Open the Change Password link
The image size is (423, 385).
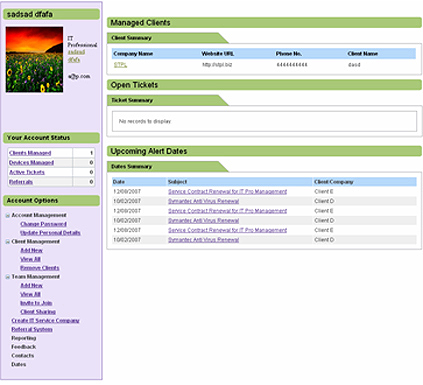(43, 224)
